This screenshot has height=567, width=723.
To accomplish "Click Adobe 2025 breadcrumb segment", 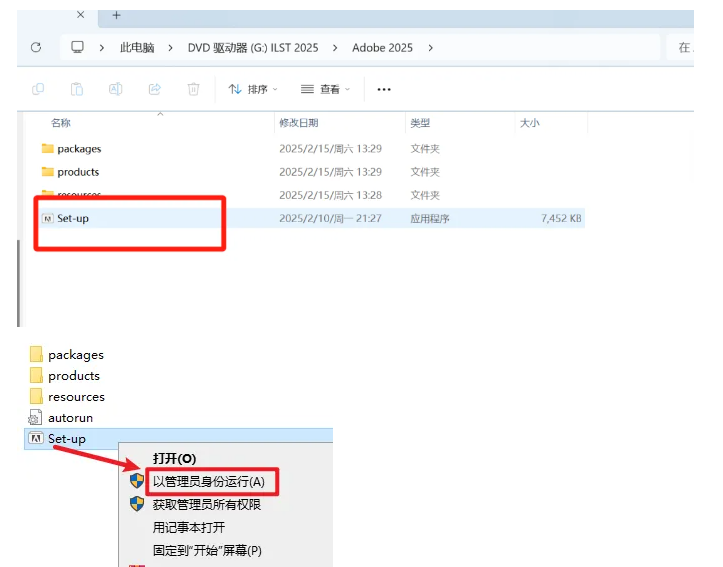I will click(x=382, y=48).
